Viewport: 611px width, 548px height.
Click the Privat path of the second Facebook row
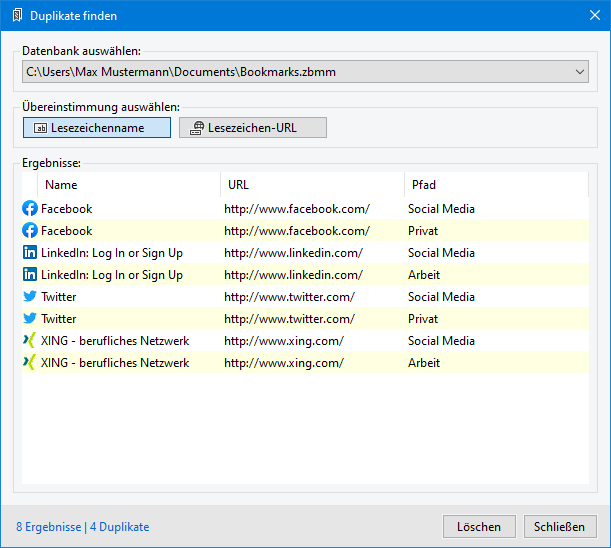pyautogui.click(x=423, y=231)
